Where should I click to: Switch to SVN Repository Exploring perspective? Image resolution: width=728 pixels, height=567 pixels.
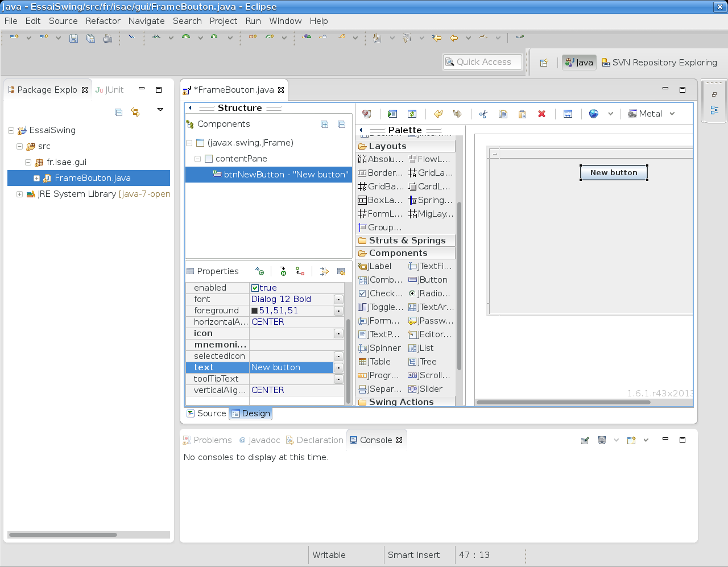click(659, 63)
